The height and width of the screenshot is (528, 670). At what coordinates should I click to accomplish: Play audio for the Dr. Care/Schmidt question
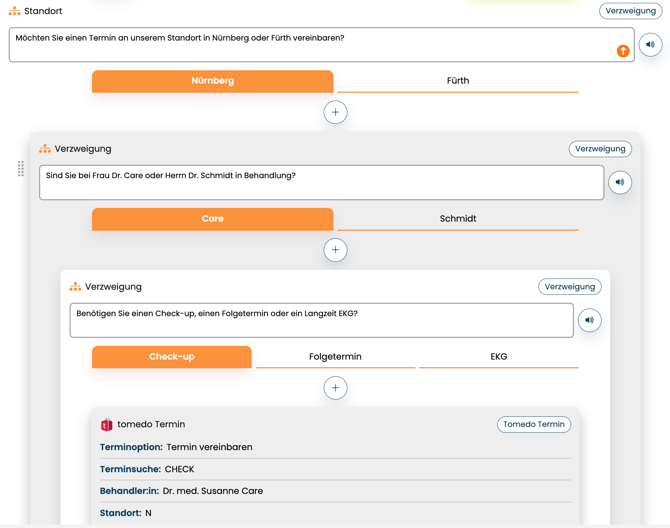click(620, 183)
